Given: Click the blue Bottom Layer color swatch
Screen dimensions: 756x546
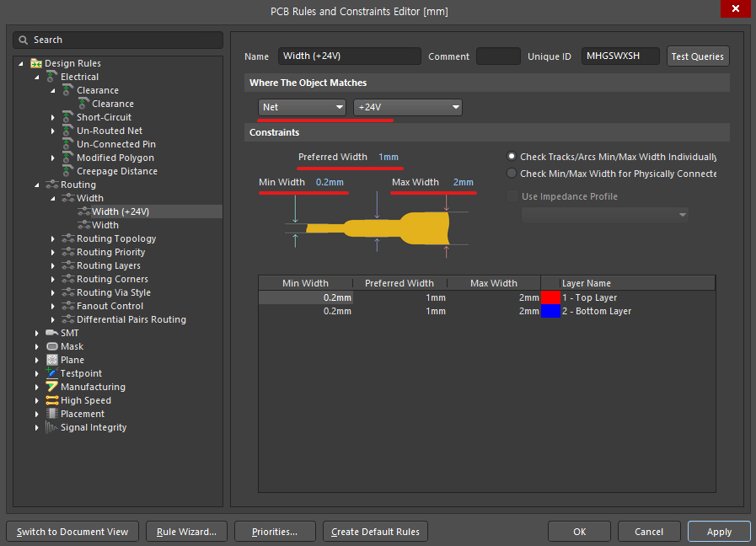Looking at the screenshot, I should coord(550,311).
